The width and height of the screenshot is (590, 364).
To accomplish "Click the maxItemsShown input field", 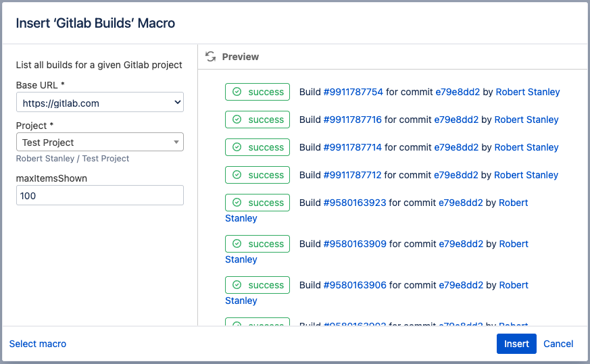I will [x=99, y=196].
